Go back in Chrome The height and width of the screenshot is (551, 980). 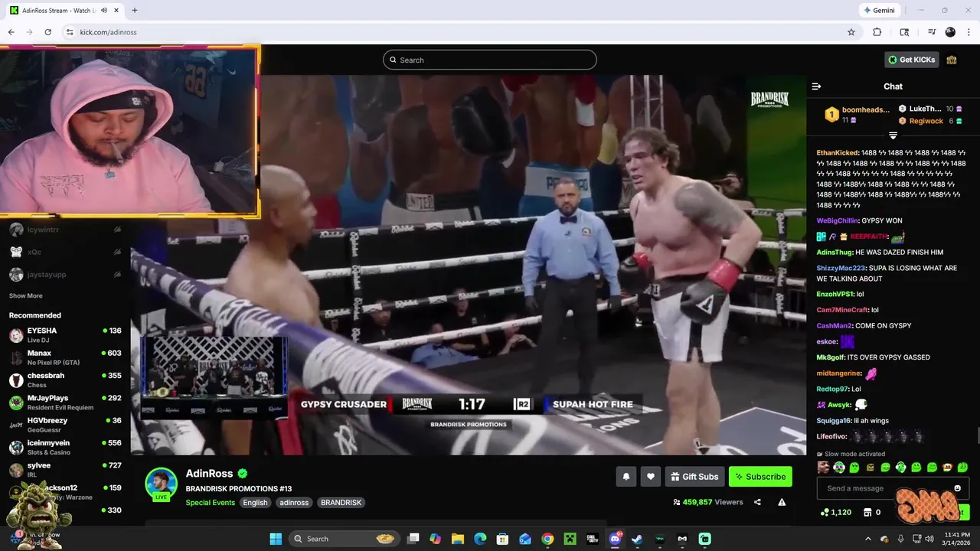point(11,32)
